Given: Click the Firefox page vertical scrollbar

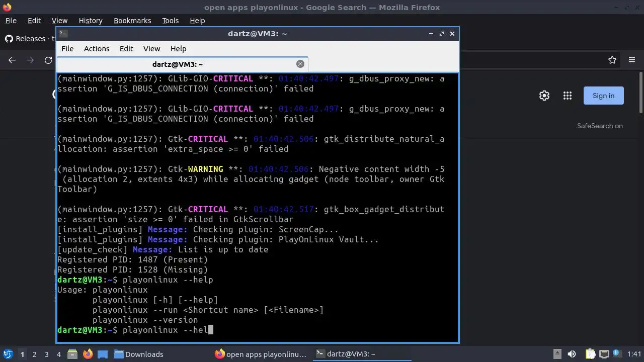Looking at the screenshot, I should pyautogui.click(x=640, y=93).
